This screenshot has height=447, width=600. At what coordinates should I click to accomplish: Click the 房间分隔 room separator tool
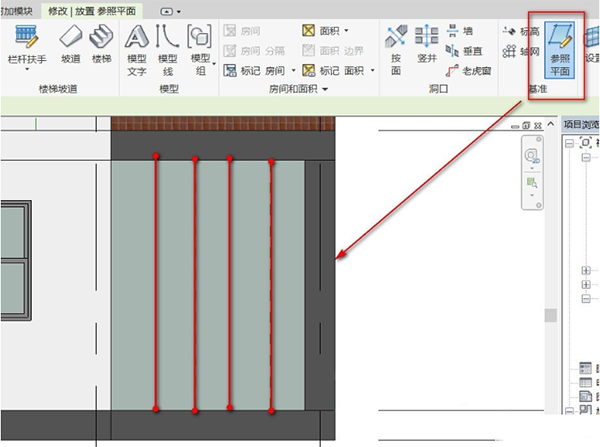coord(254,51)
